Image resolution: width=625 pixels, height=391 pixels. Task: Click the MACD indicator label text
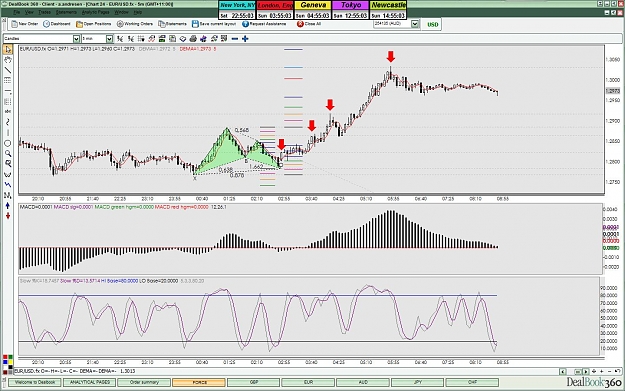pos(36,207)
